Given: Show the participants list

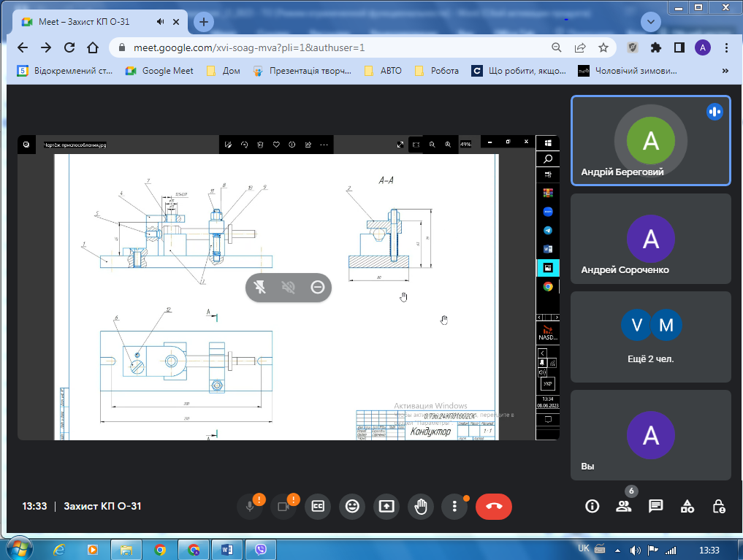Looking at the screenshot, I should pyautogui.click(x=623, y=507).
